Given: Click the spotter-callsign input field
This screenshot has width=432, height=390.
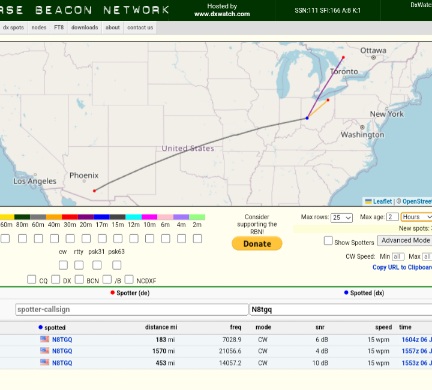Looking at the screenshot, I should tap(132, 309).
